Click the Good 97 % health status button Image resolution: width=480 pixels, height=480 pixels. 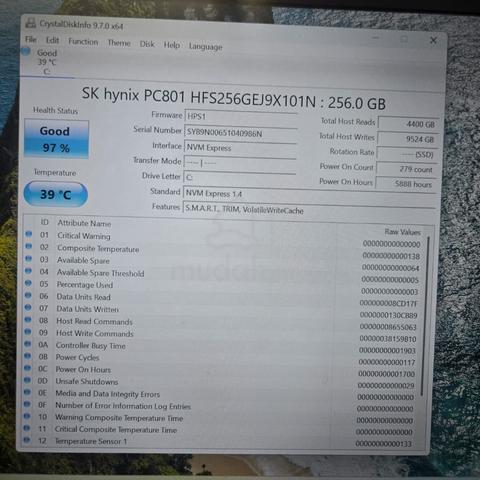tap(56, 139)
